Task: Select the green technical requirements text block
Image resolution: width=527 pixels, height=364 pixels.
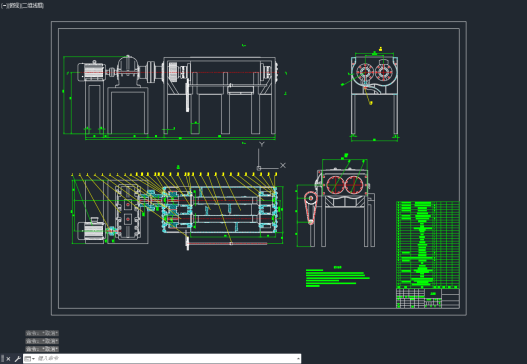Action: pos(337,277)
